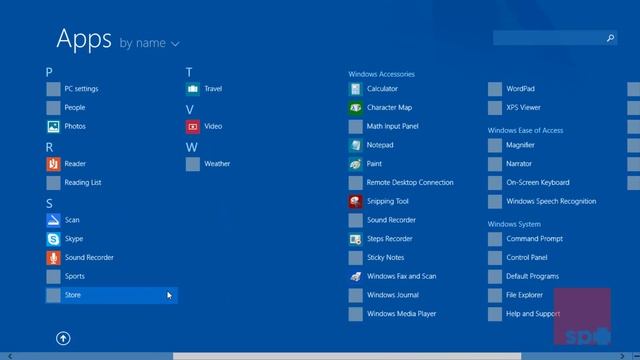Launch On-Screen Keyboard
Screen dimensions: 640x360
[x=529, y=183]
